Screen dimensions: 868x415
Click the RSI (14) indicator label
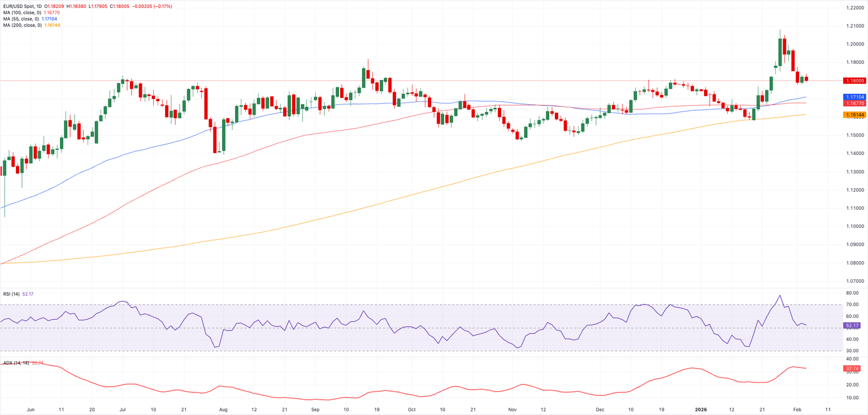pyautogui.click(x=11, y=294)
